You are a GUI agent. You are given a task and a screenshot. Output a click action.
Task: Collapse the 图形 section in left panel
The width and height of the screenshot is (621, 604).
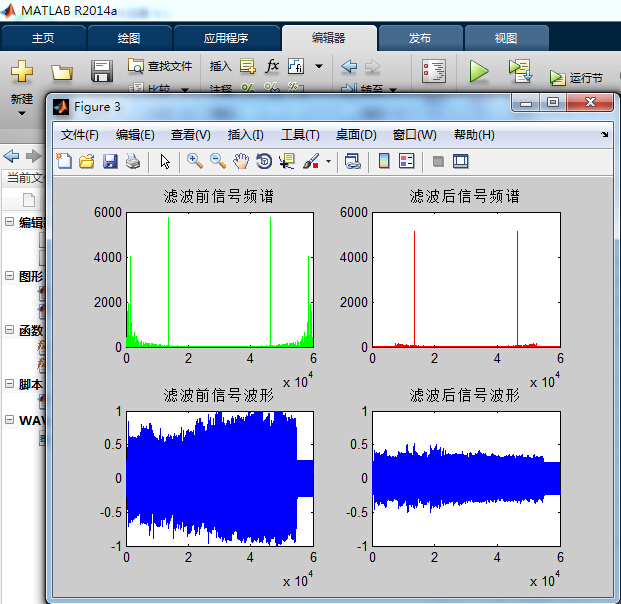point(9,276)
